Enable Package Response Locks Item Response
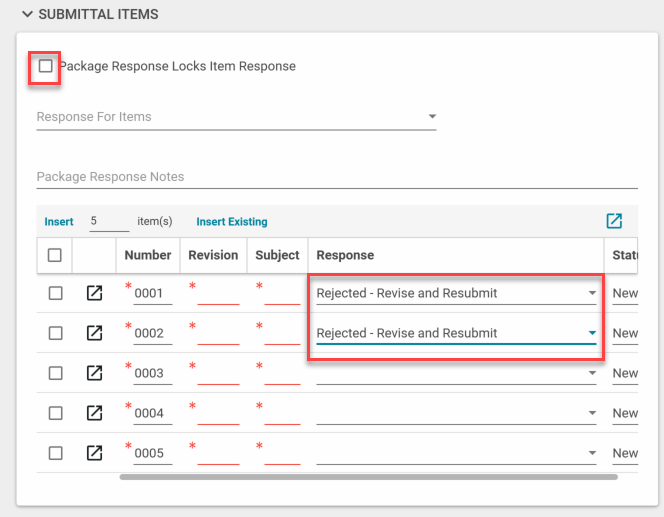 [x=45, y=66]
